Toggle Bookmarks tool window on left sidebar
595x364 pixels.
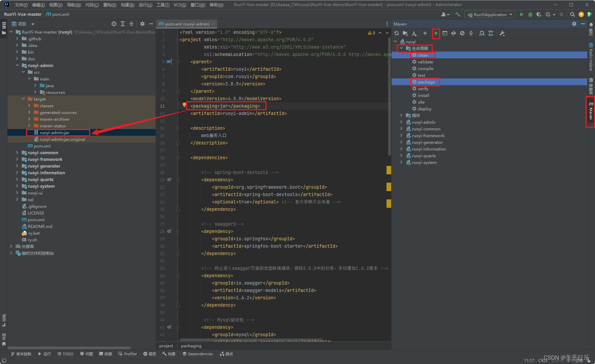pos(4,339)
